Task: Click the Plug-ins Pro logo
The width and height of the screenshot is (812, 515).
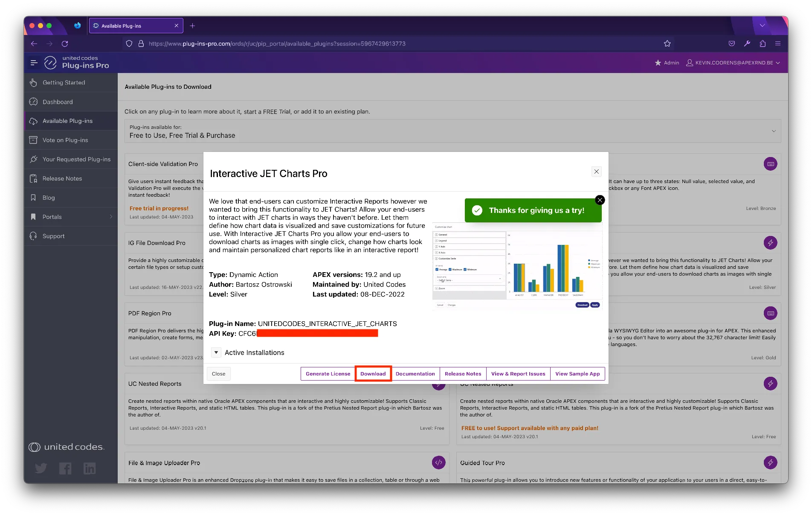Action: (x=77, y=62)
